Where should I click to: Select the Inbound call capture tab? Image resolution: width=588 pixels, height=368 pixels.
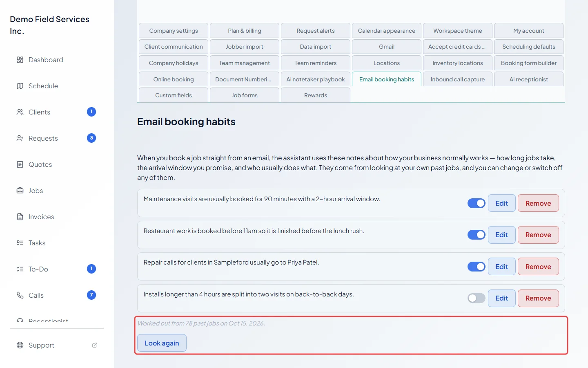click(x=458, y=79)
